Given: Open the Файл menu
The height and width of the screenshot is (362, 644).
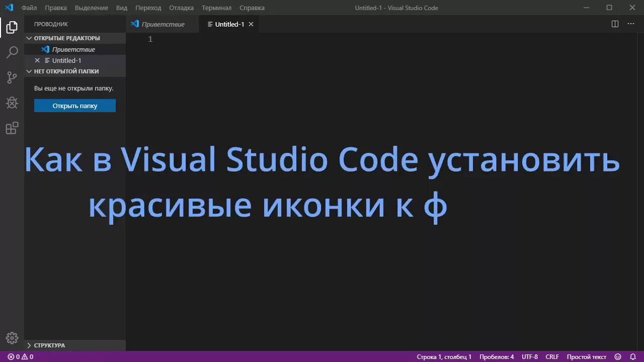Looking at the screenshot, I should 29,8.
